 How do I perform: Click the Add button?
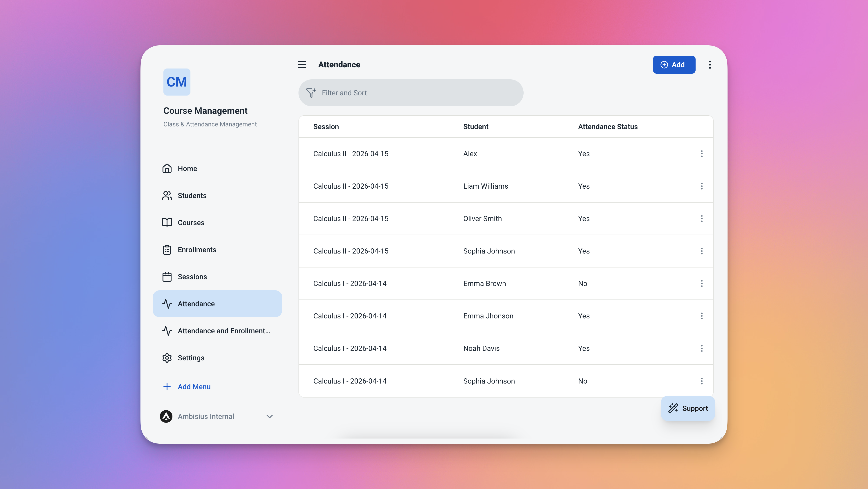[674, 65]
